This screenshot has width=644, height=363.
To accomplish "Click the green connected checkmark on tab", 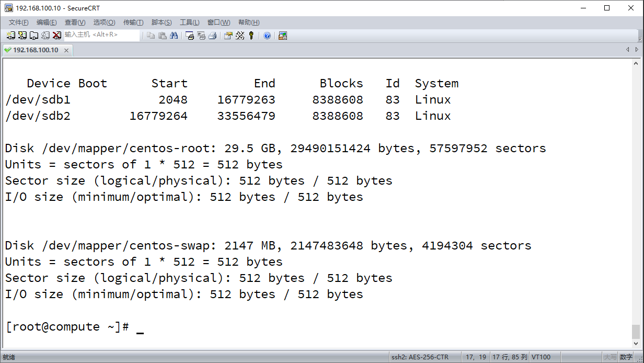I will (7, 50).
